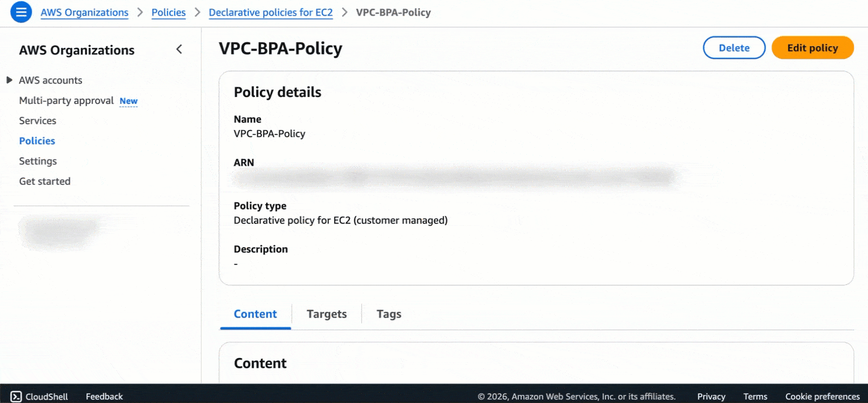Click the ARN label
Image resolution: width=868 pixels, height=403 pixels.
click(x=244, y=163)
